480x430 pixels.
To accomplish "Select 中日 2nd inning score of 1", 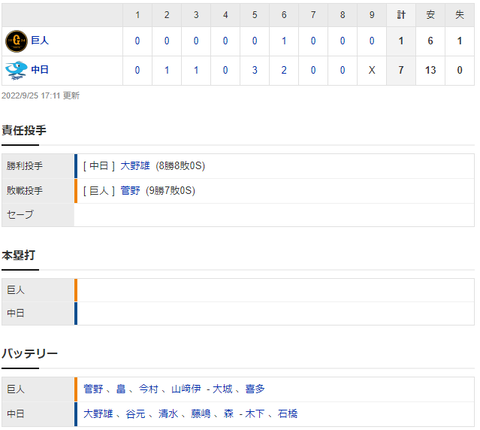I will point(167,70).
